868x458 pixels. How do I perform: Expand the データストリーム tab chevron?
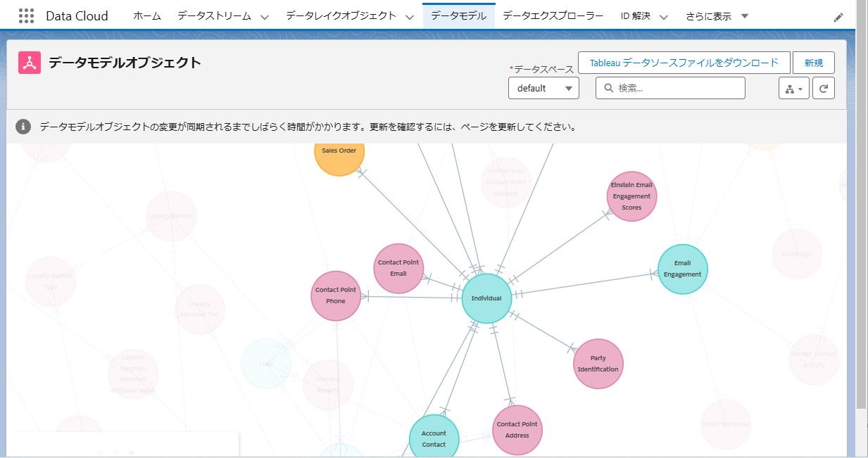(x=265, y=17)
